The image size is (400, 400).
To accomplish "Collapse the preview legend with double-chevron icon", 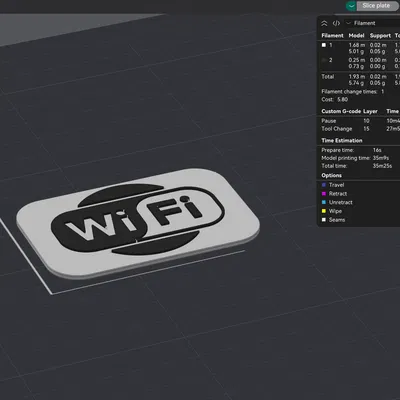I will (324, 23).
